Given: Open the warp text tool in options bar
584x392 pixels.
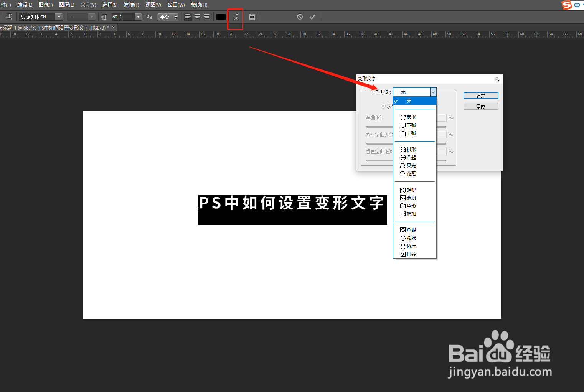Looking at the screenshot, I should click(236, 17).
